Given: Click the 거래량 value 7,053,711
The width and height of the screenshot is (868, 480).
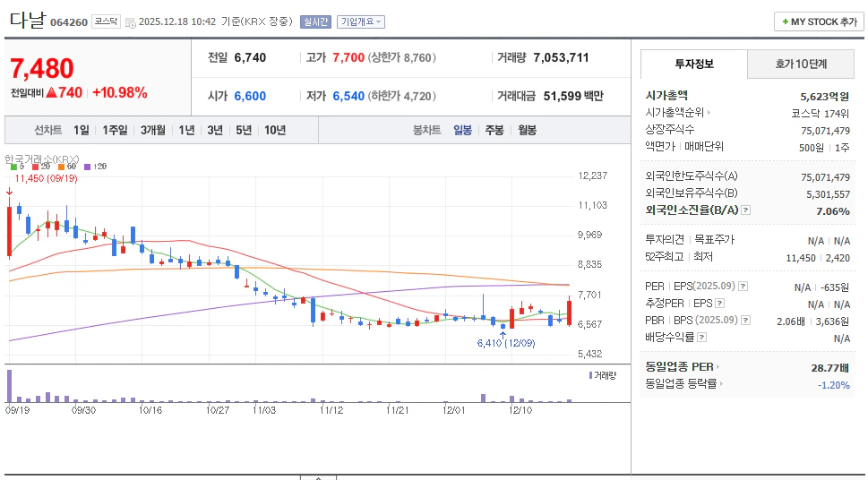Looking at the screenshot, I should click(x=561, y=57).
